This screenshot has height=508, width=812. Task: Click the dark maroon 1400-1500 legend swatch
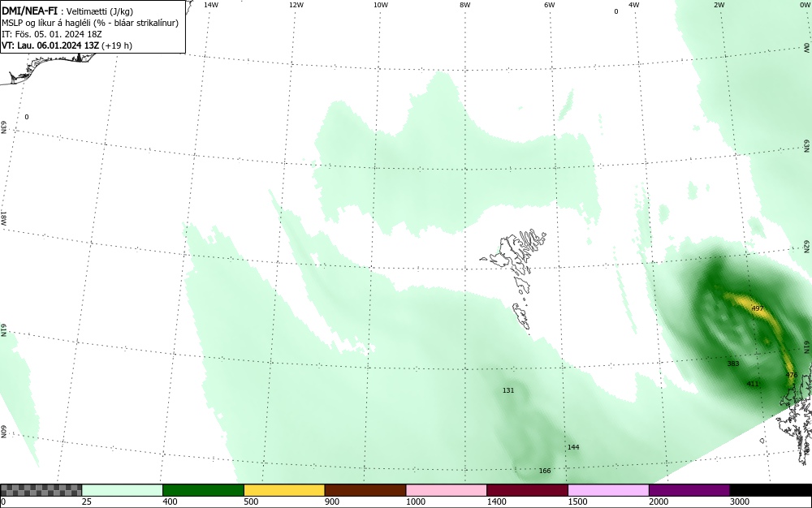527,490
